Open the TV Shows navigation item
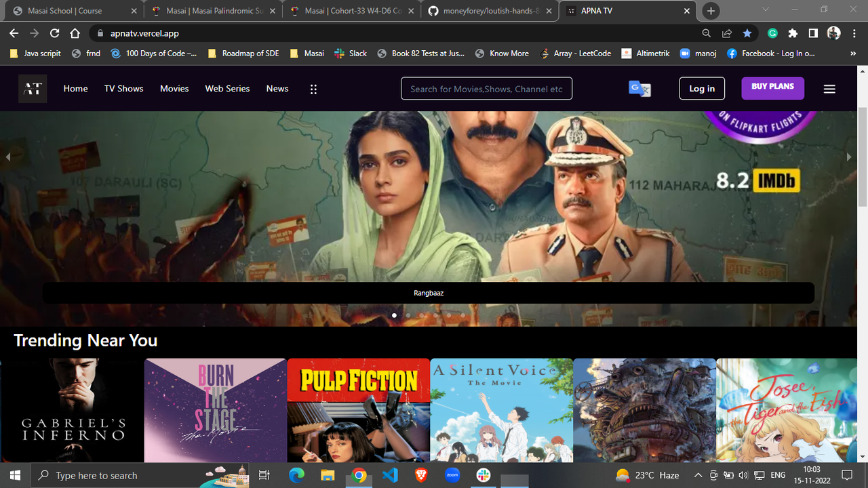Screen dimensions: 868x488 click(123, 88)
